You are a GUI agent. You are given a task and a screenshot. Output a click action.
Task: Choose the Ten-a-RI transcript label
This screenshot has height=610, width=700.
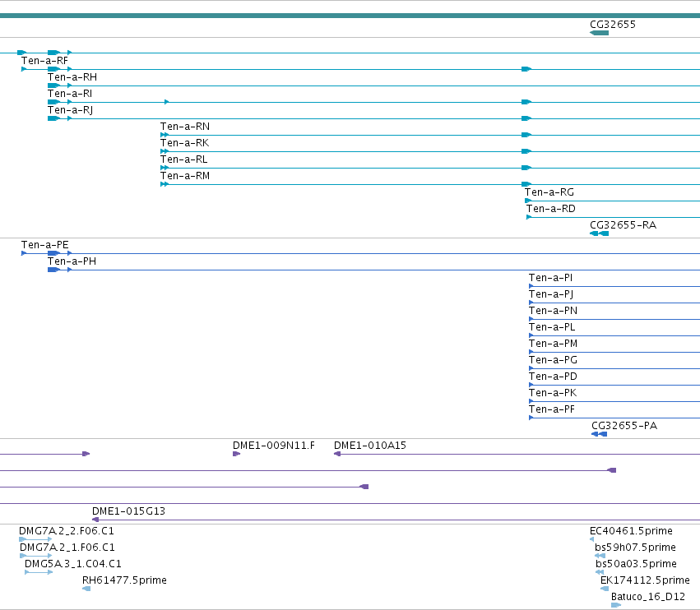point(70,94)
